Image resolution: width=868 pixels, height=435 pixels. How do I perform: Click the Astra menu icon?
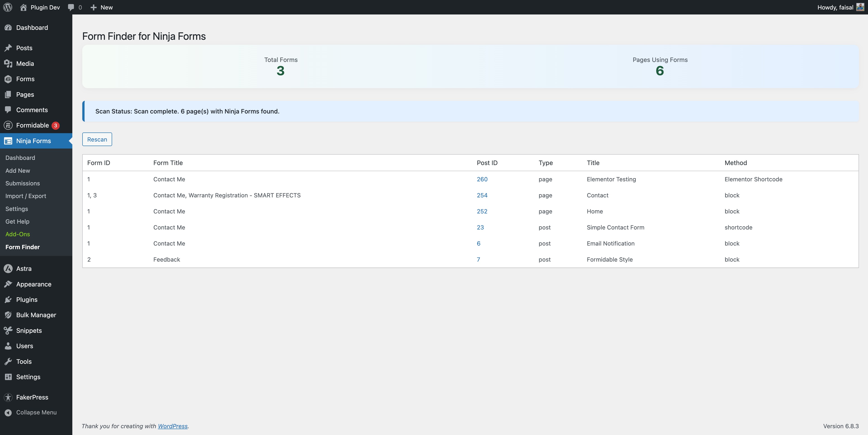pos(8,269)
